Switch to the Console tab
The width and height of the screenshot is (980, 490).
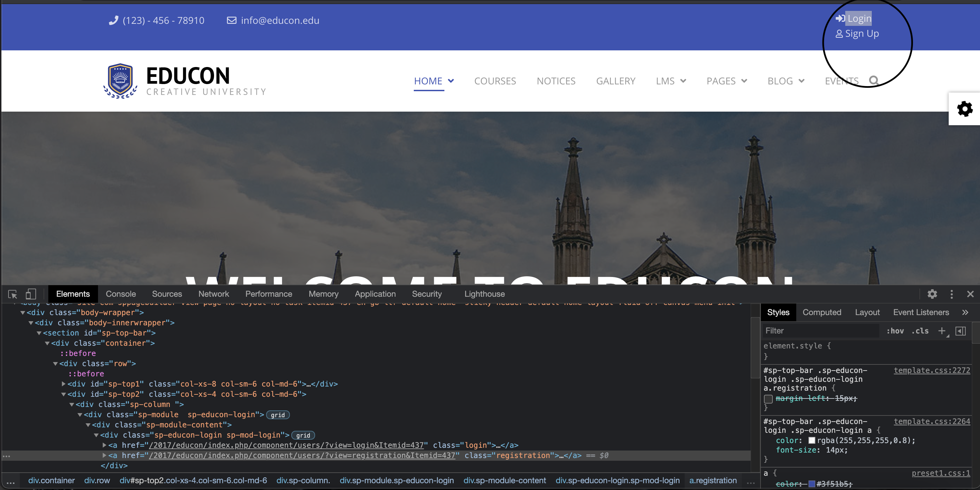tap(120, 294)
